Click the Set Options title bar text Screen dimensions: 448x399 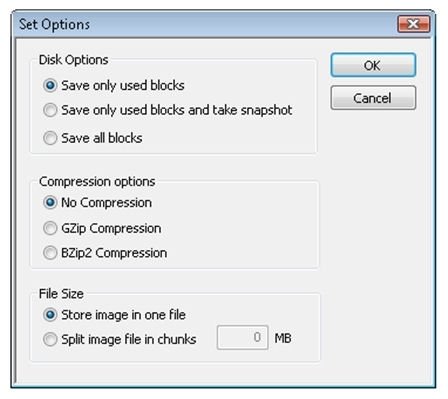pos(54,25)
